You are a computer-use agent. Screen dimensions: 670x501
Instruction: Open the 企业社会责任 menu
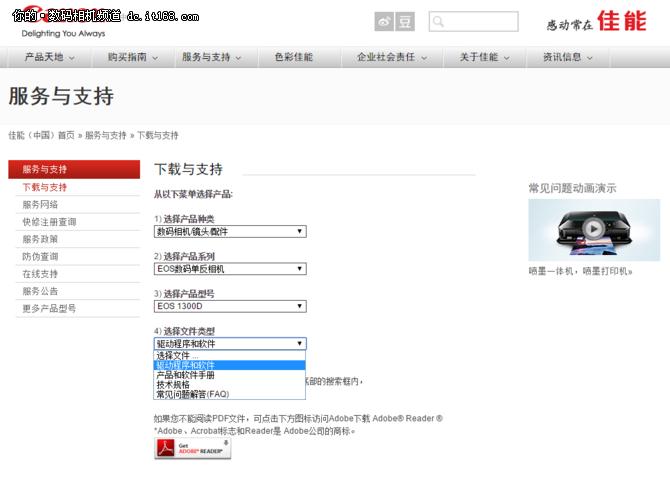pos(391,57)
